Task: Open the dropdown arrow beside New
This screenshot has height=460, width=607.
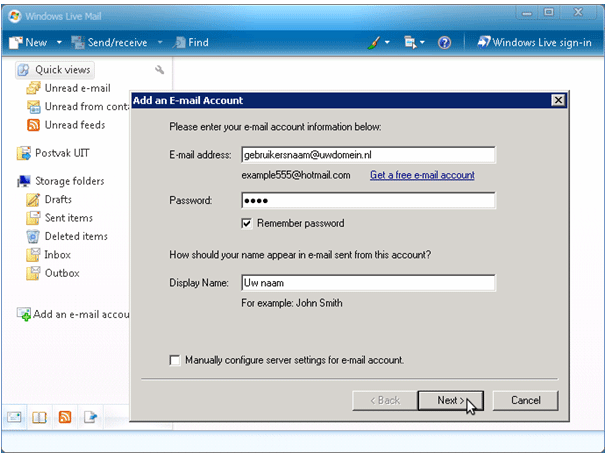Action: point(59,42)
